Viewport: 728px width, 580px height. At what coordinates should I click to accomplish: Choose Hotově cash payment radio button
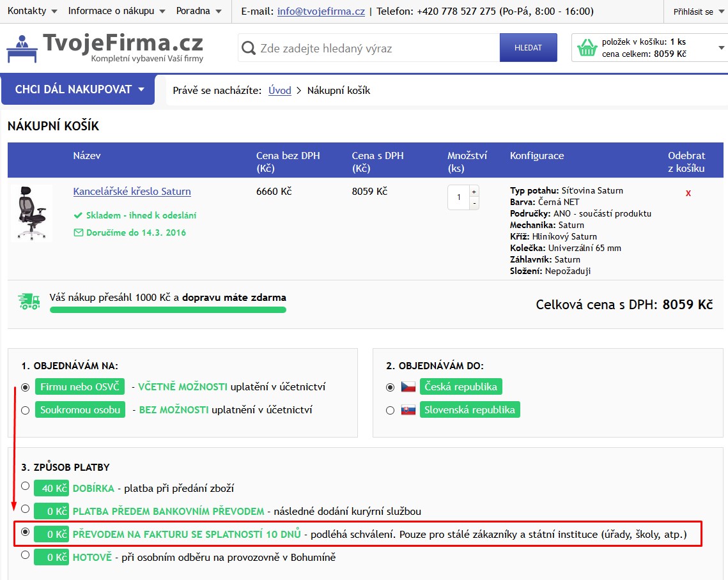pos(26,555)
